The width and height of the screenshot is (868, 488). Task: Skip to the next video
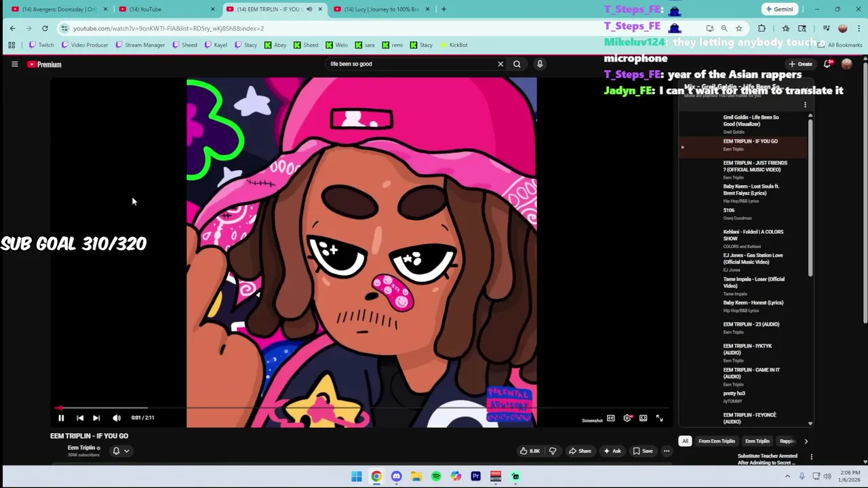pyautogui.click(x=96, y=418)
